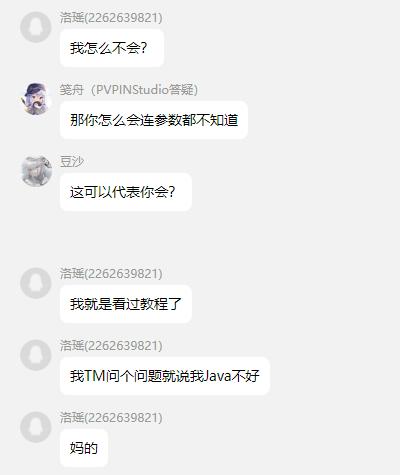400x475 pixels.
Task: Click the top gray default avatar of 浩瑶
Action: tap(36, 27)
